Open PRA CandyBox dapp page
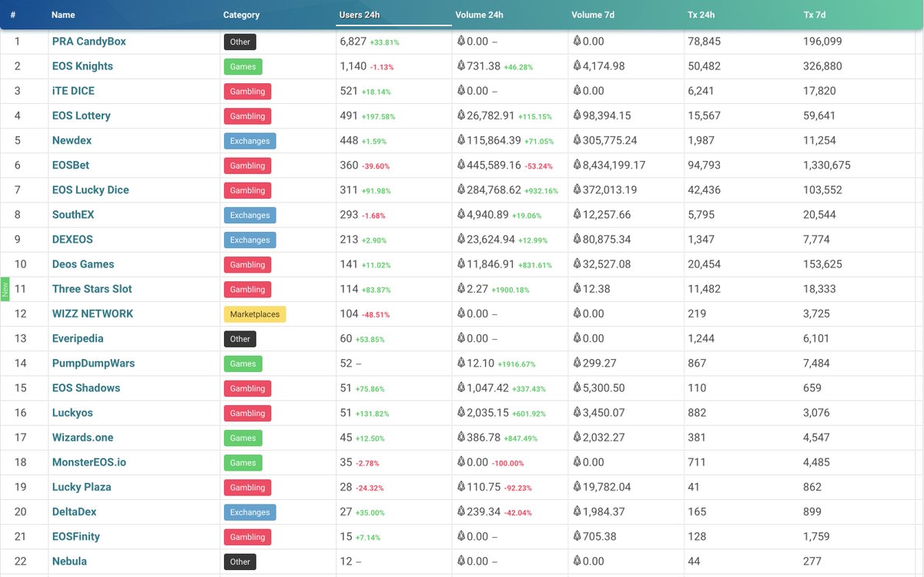 [x=89, y=42]
